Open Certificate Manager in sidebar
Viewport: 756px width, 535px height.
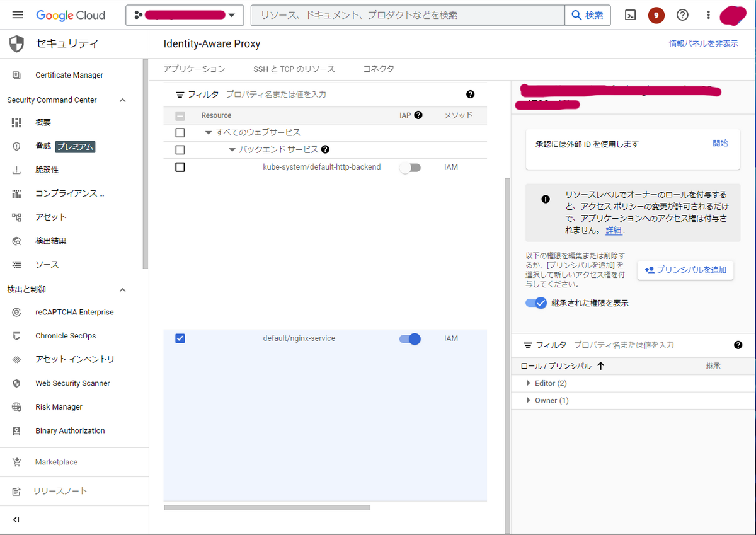pyautogui.click(x=69, y=75)
